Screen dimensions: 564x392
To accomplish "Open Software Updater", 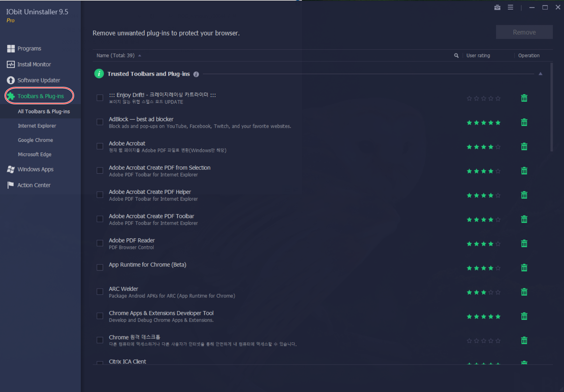I will (x=39, y=80).
